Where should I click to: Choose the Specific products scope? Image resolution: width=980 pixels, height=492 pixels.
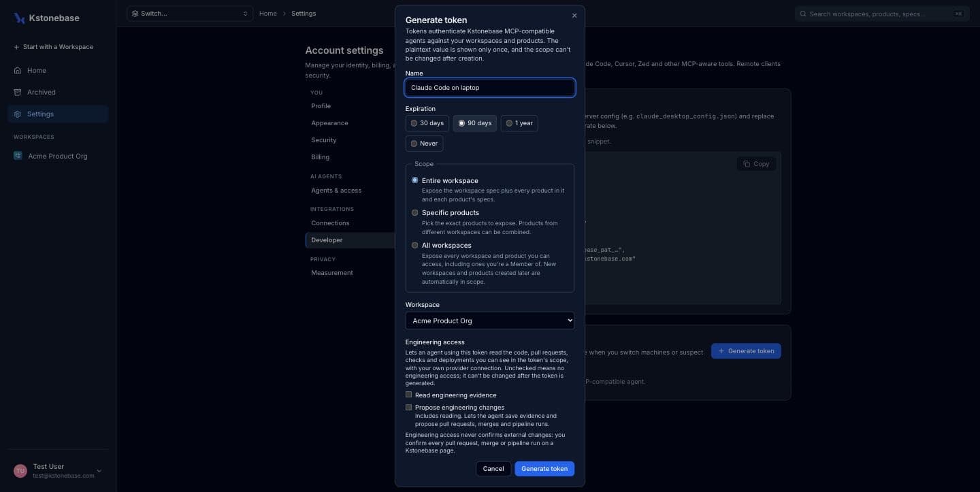[414, 212]
